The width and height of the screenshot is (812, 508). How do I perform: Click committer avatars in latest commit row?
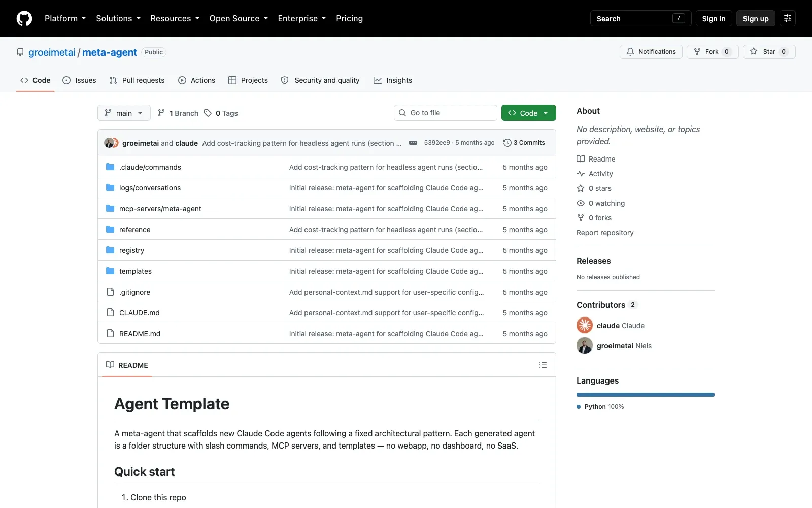pos(111,143)
